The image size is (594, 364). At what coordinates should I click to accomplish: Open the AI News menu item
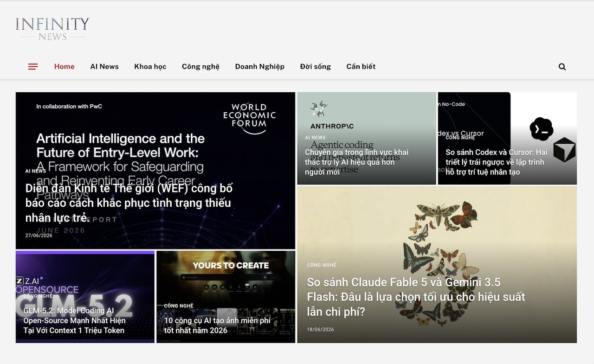pos(104,66)
